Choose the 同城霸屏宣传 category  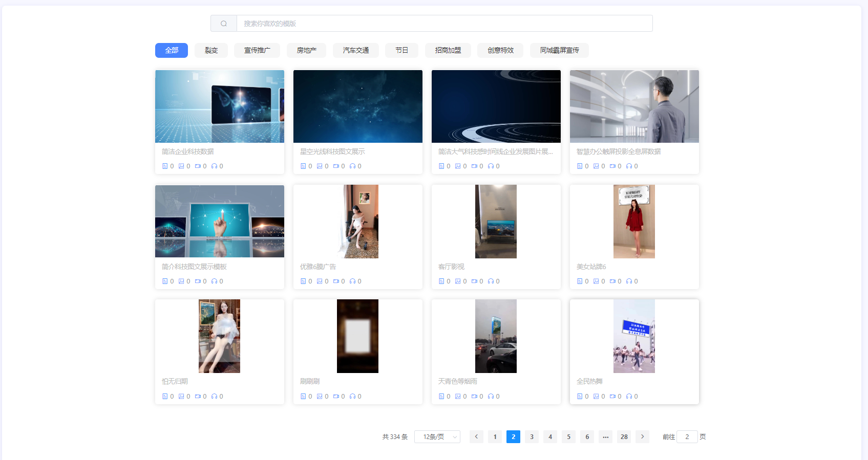click(559, 50)
